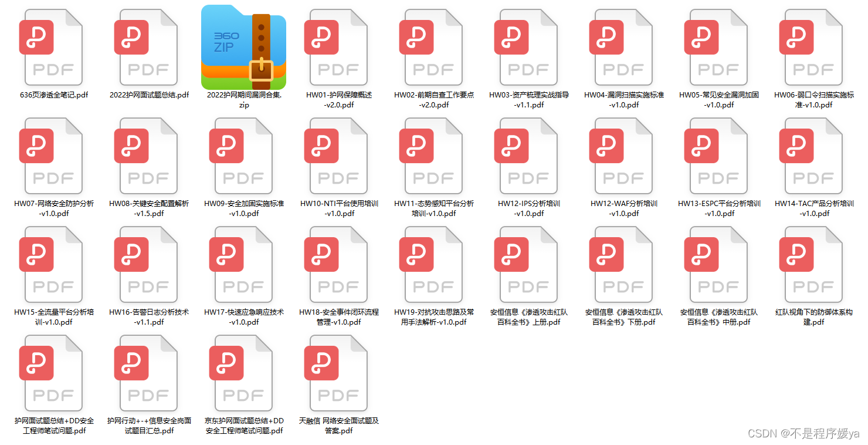
Task: Select HW08-关键安全配置解析 PDF icon
Action: (x=145, y=156)
